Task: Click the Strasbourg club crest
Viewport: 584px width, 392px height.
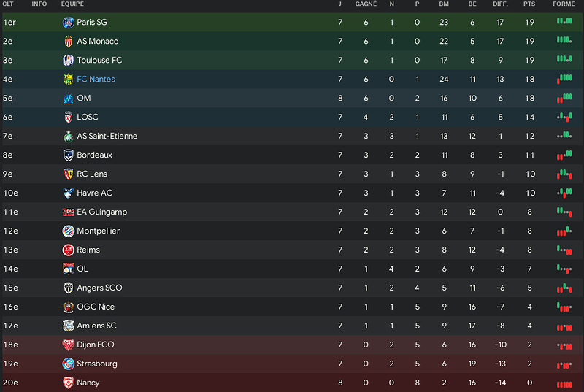Action: 68,364
